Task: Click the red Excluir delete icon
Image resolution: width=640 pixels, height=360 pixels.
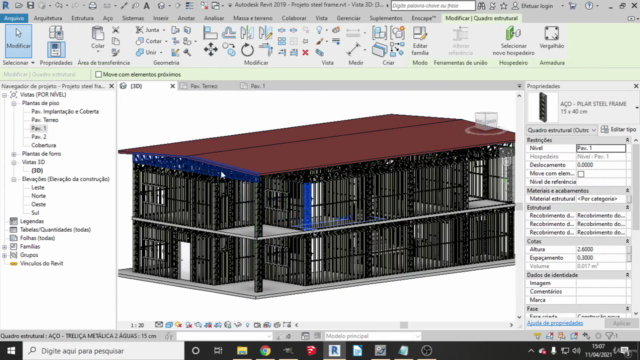Action: [305, 52]
